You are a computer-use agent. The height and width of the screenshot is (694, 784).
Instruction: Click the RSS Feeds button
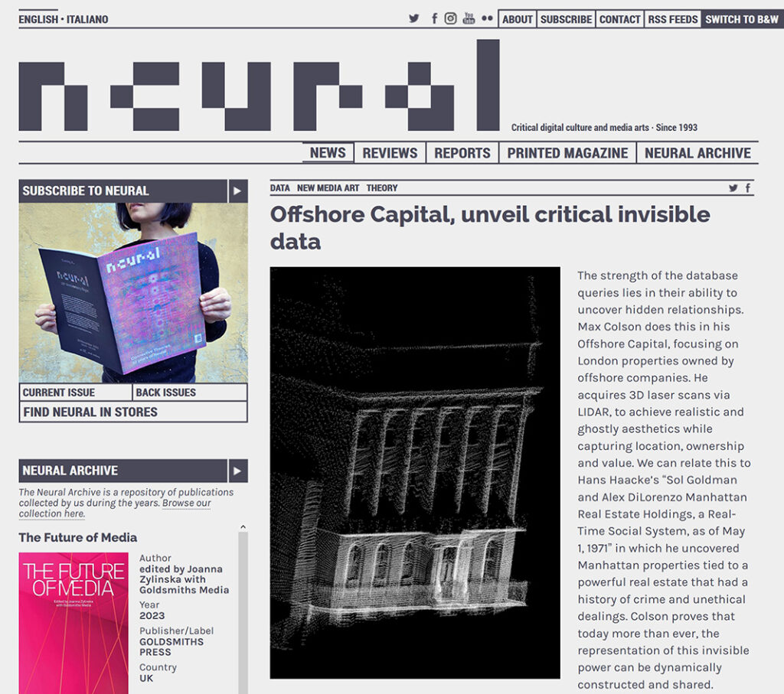672,20
